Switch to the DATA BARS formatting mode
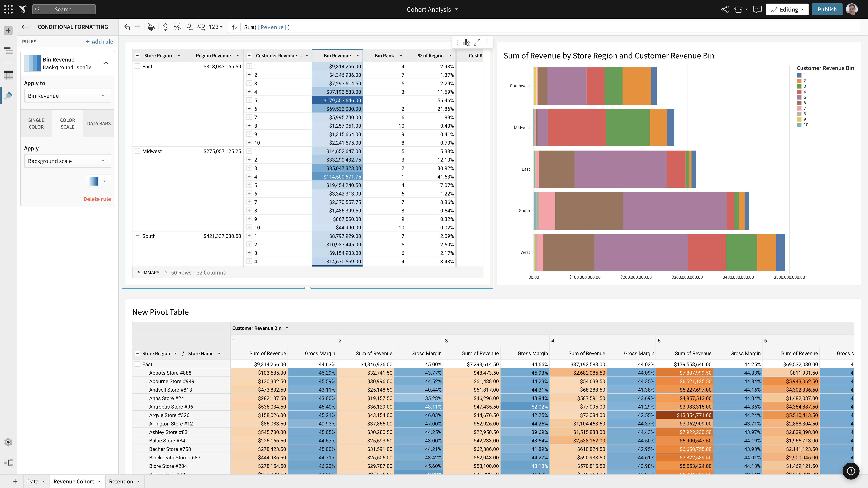 click(99, 123)
